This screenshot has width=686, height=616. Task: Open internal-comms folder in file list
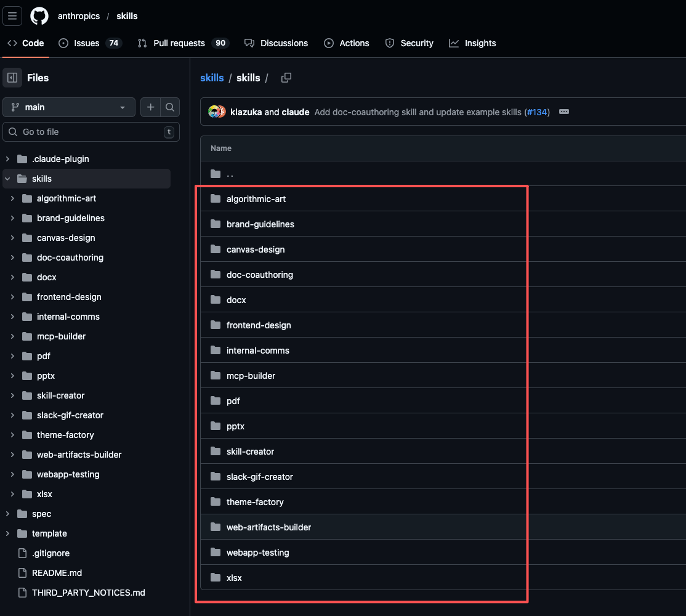pos(257,351)
